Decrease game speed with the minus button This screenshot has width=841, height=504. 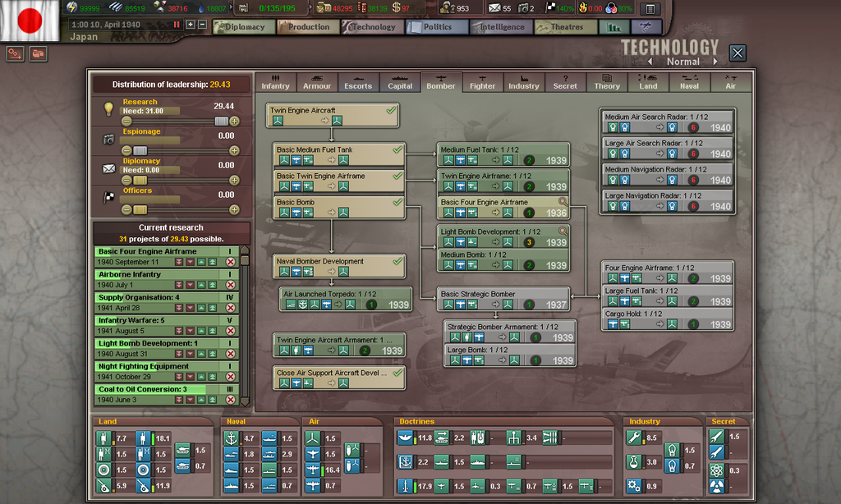202,25
